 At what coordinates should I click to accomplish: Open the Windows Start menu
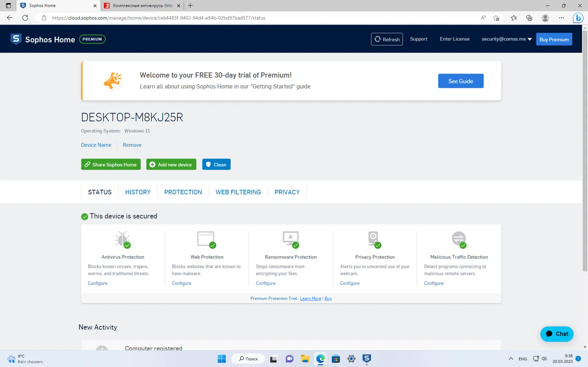221,359
